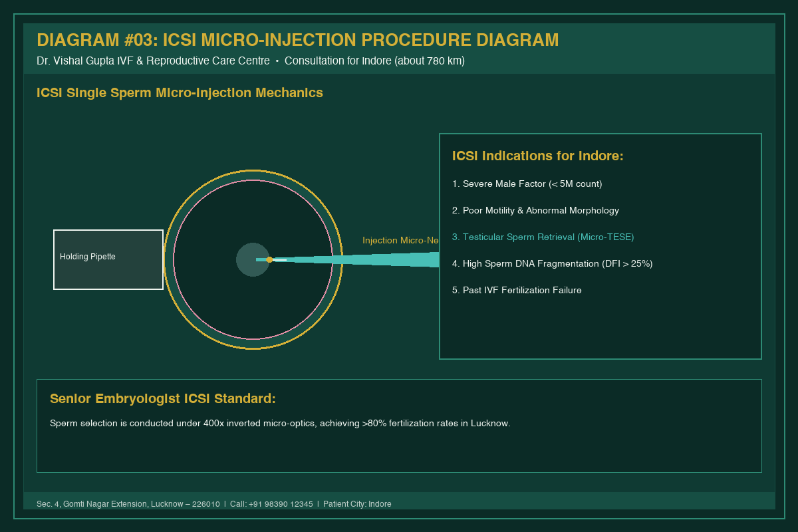Screen dimensions: 798x532
Task: Click the heading 'ICSI Indications for Indore:'
Action: (537, 156)
